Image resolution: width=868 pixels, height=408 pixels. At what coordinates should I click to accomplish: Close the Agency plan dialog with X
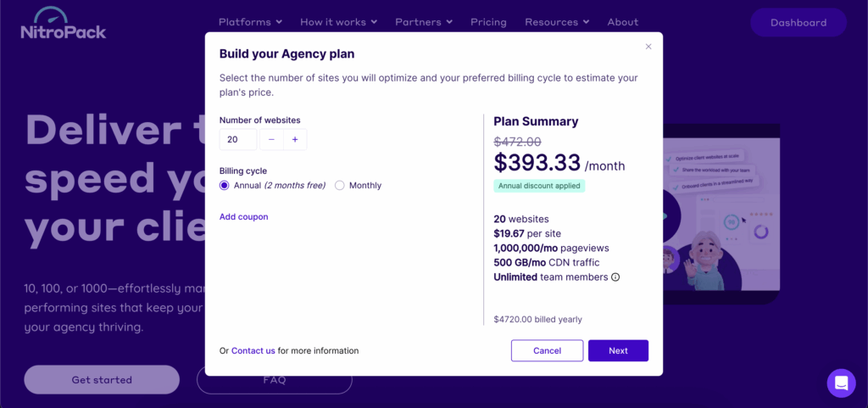coord(648,47)
